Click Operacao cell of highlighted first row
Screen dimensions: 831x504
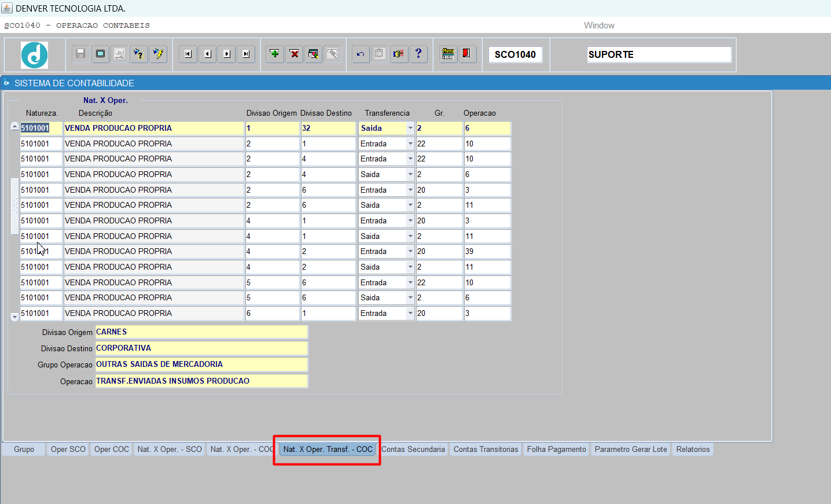point(487,128)
